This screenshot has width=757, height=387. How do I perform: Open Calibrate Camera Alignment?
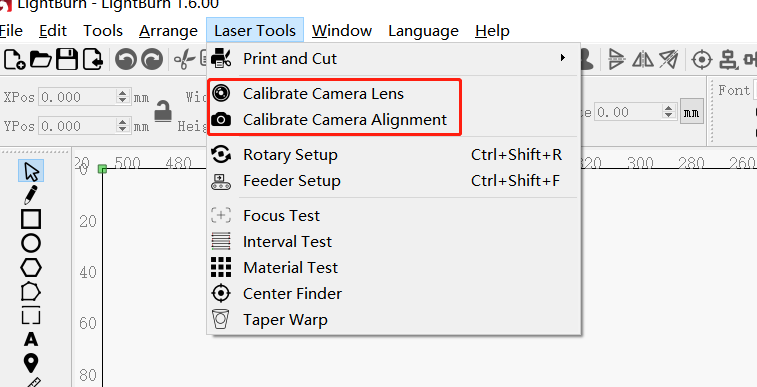(393, 119)
